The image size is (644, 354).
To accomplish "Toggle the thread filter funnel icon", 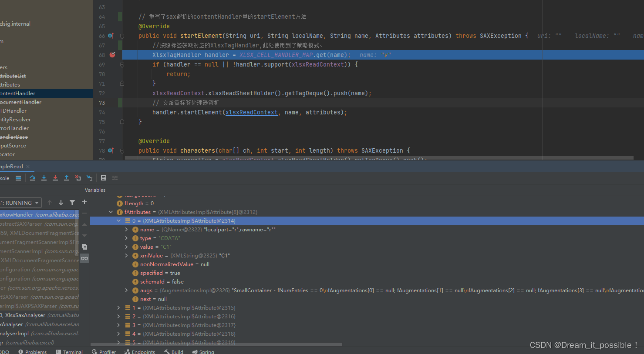I will [72, 202].
